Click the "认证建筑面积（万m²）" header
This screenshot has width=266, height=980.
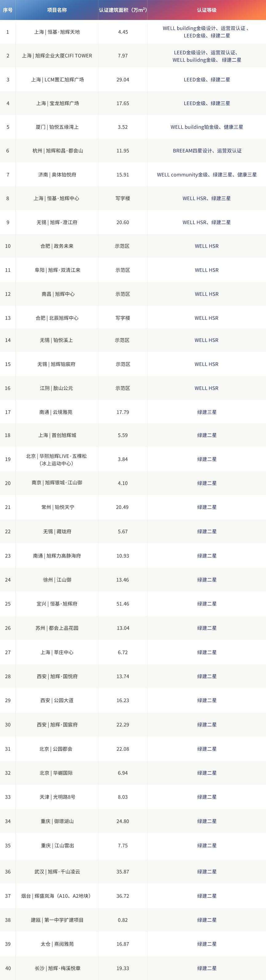[x=123, y=10]
